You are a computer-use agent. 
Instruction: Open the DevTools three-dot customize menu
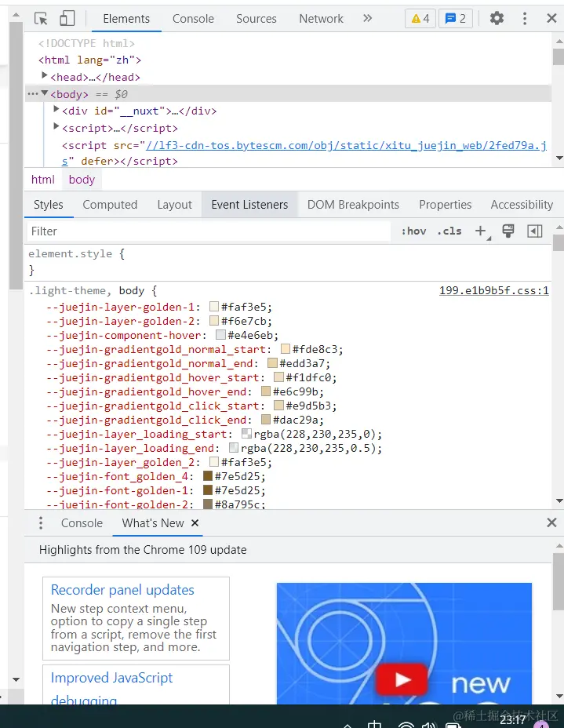(x=525, y=19)
